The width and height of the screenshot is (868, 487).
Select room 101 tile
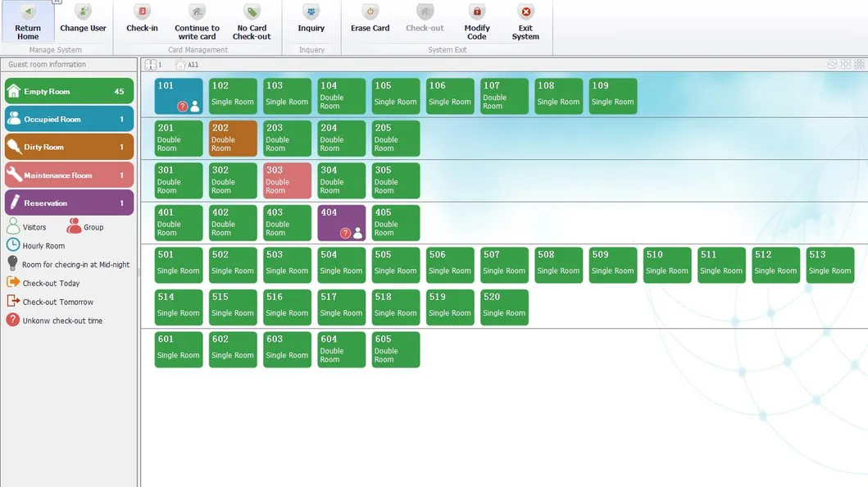click(177, 96)
